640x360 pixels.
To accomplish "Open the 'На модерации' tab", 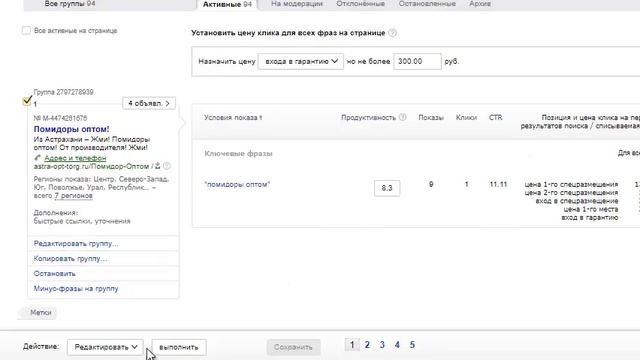I will point(297,4).
